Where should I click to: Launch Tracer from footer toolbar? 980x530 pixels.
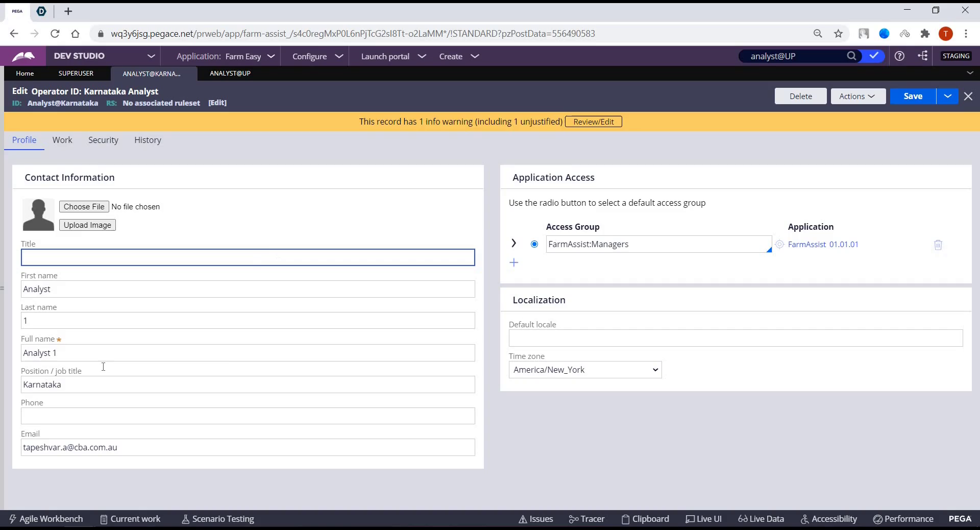pyautogui.click(x=587, y=519)
